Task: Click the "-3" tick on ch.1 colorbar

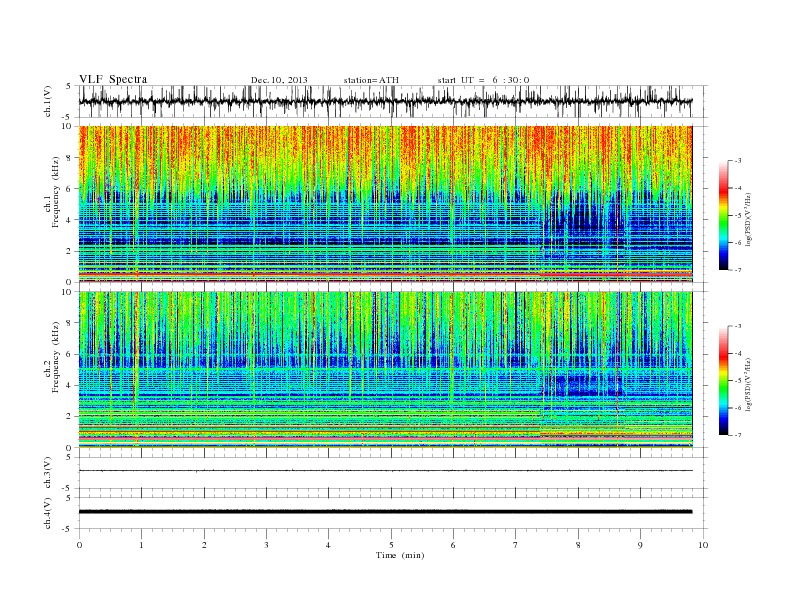Action: point(737,161)
